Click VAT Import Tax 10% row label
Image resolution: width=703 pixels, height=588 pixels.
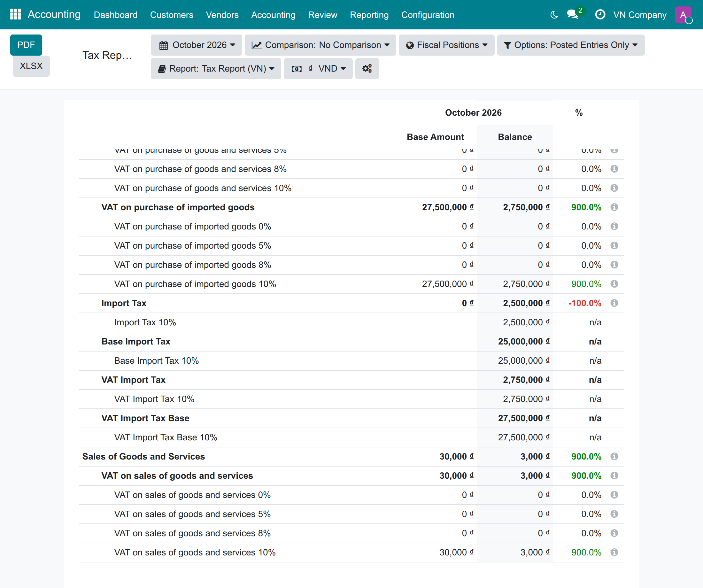(154, 399)
